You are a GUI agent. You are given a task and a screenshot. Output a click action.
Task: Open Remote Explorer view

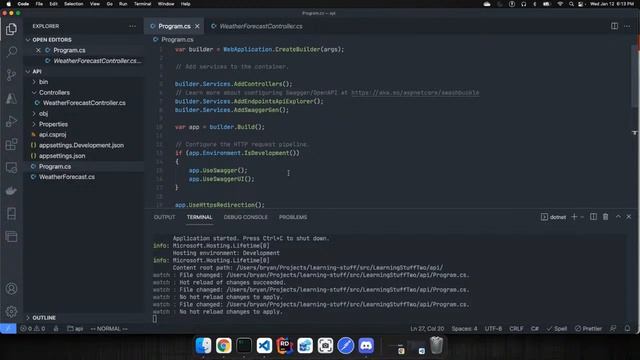[11, 167]
